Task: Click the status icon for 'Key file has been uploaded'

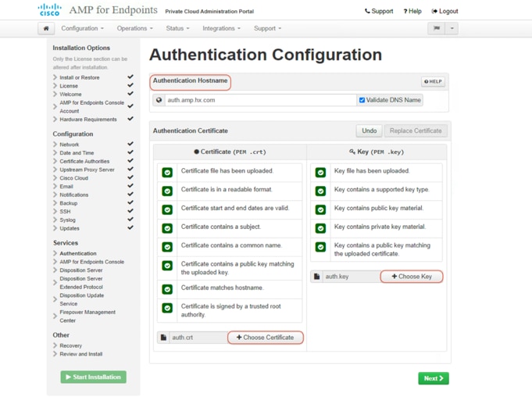Action: (x=320, y=173)
